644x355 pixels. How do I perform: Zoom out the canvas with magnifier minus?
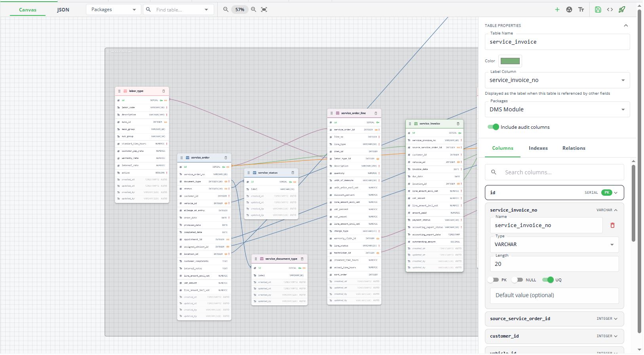226,10
